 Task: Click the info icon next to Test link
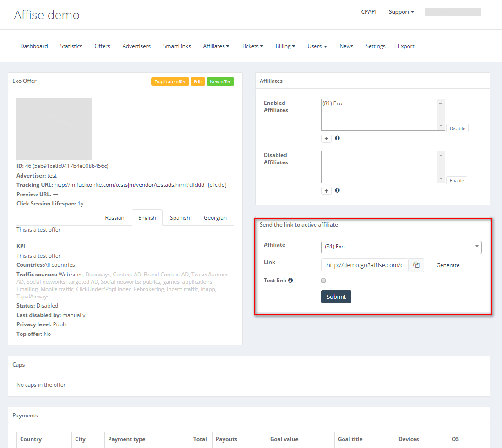pyautogui.click(x=290, y=281)
